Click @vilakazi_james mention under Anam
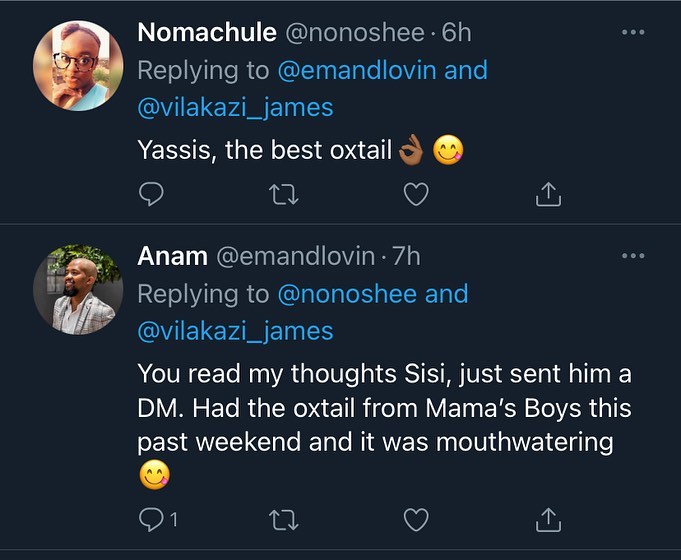This screenshot has width=681, height=560. pos(235,330)
